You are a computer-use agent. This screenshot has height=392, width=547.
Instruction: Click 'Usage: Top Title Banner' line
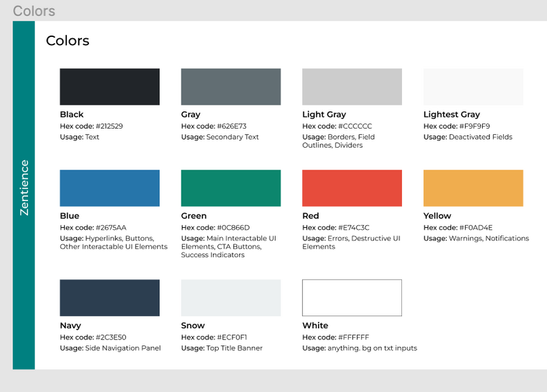222,348
